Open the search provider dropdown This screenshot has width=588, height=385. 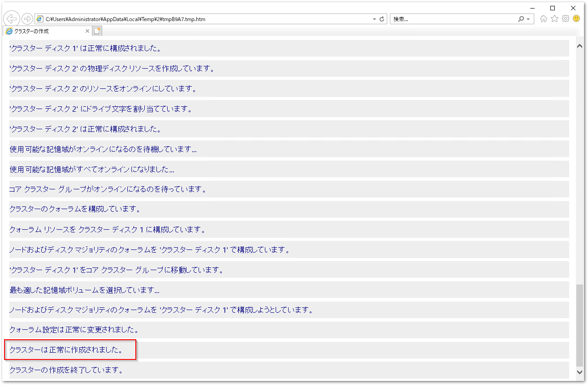(528, 18)
